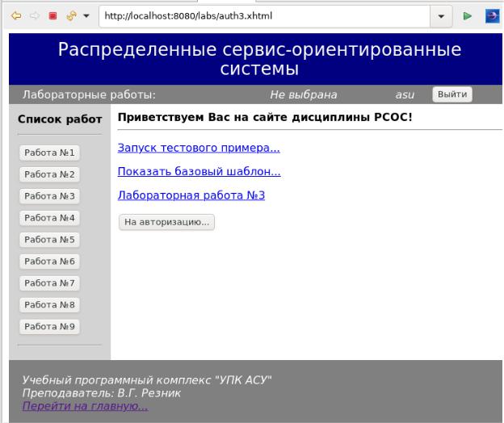Click the Выйти logout button
Image resolution: width=504 pixels, height=423 pixels.
click(x=452, y=94)
